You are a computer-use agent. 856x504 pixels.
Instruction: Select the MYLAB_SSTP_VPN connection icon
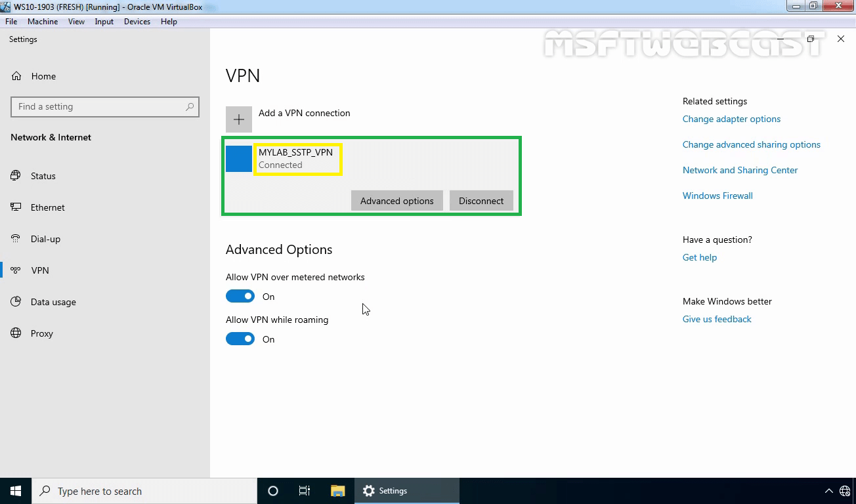tap(239, 159)
